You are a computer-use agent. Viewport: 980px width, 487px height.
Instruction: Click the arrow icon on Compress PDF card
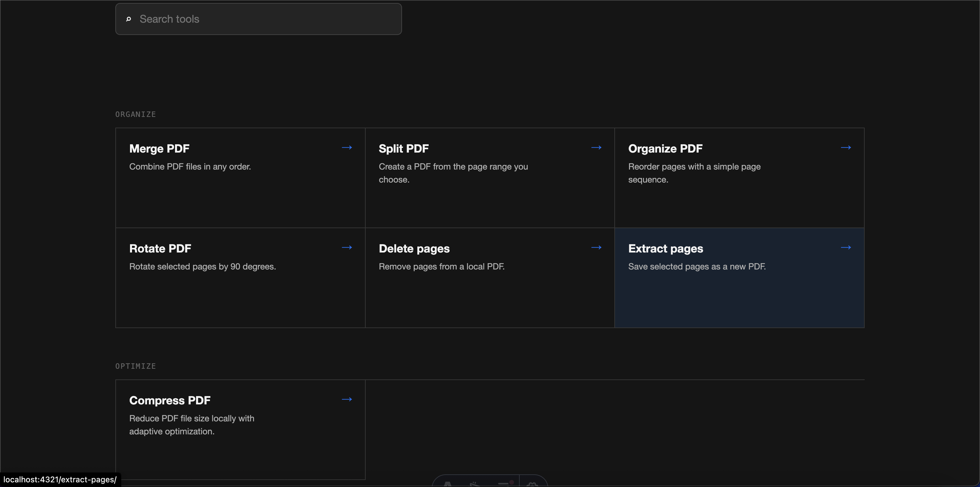[347, 399]
